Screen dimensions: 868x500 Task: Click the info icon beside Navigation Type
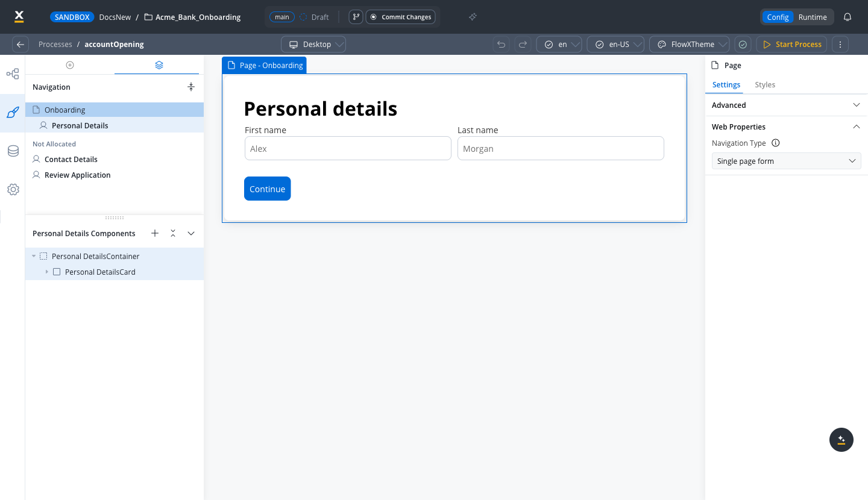tap(776, 143)
